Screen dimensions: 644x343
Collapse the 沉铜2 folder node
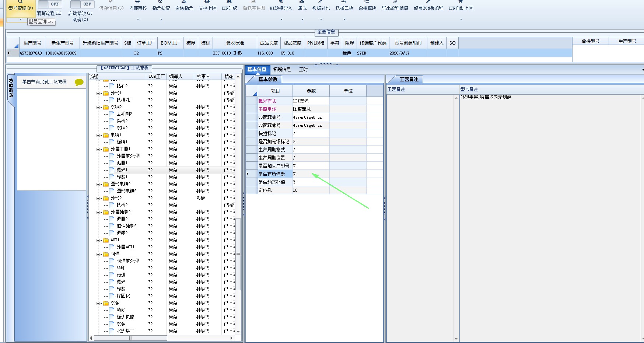[98, 108]
